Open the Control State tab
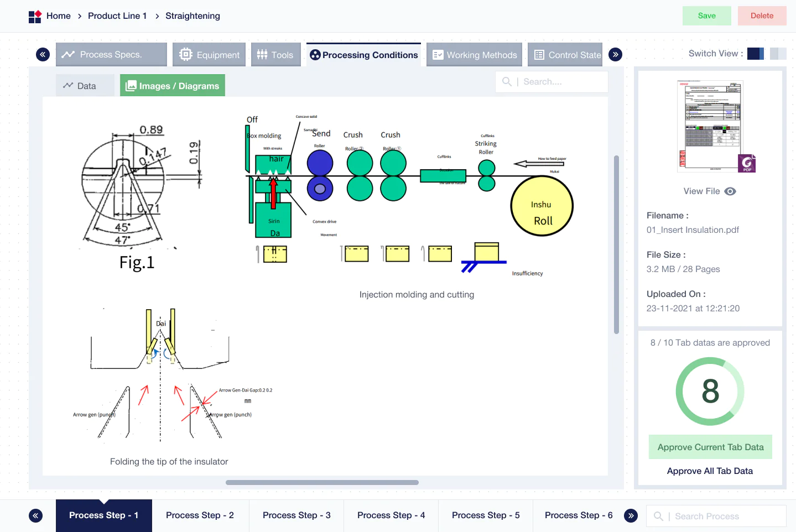The width and height of the screenshot is (796, 532). (x=565, y=55)
